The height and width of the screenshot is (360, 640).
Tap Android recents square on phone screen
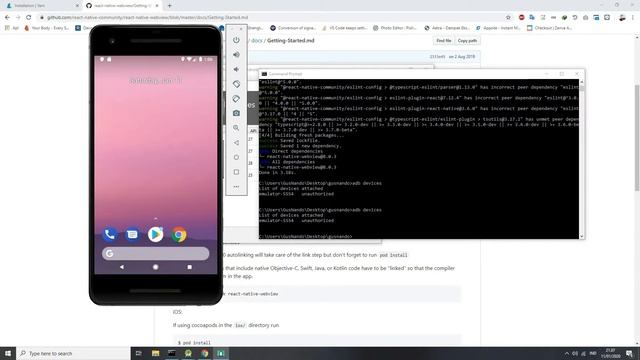coord(189,267)
